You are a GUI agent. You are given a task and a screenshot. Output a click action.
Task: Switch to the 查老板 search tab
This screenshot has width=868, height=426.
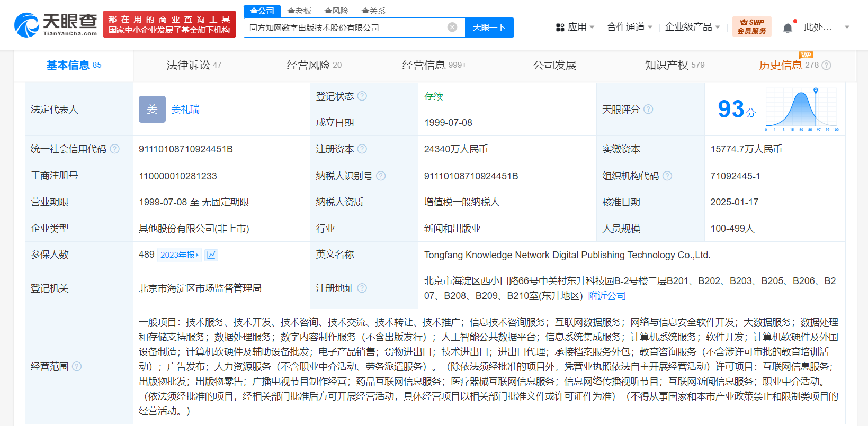[299, 11]
